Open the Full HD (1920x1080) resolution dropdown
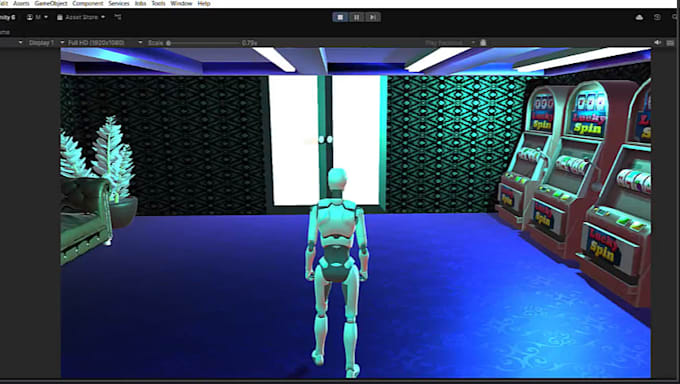The width and height of the screenshot is (680, 384). pyautogui.click(x=105, y=43)
